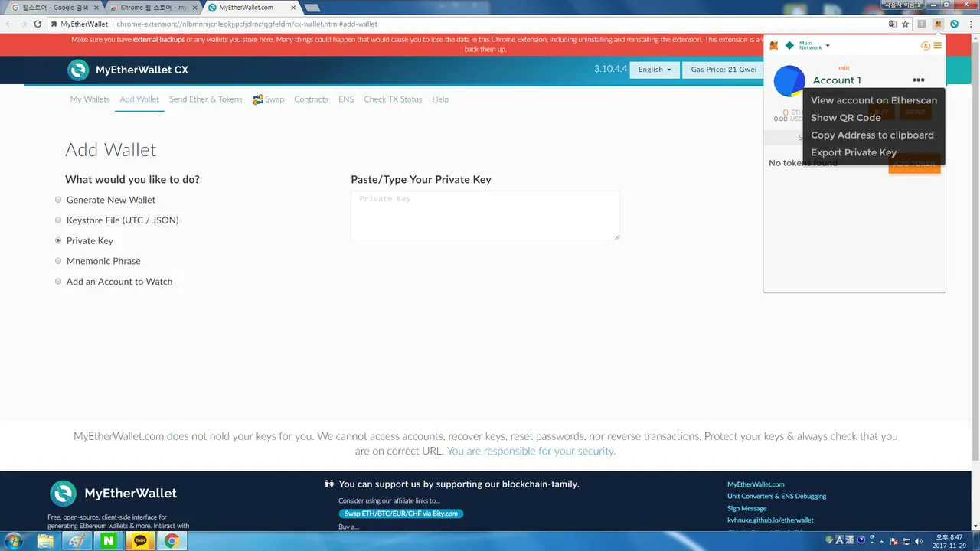980x551 pixels.
Task: Open the Help tab
Action: coord(440,99)
